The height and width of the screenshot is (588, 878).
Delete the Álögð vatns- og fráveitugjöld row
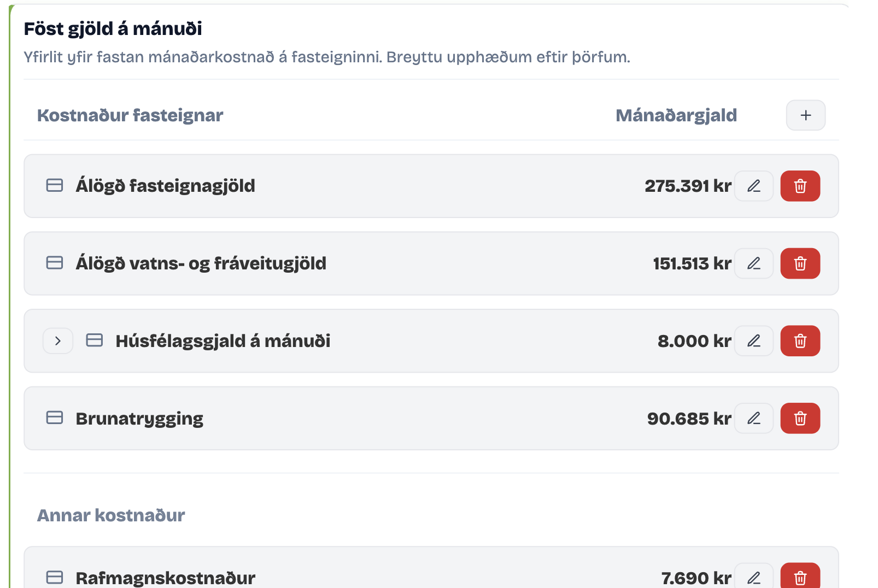[800, 263]
